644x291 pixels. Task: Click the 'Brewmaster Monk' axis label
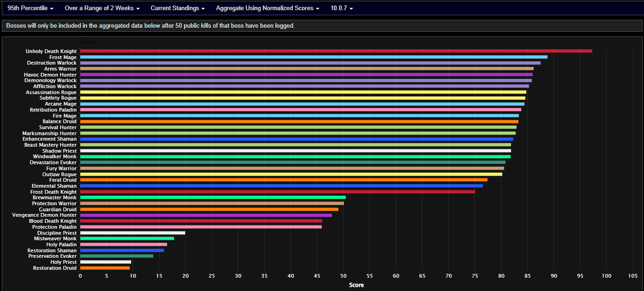54,197
